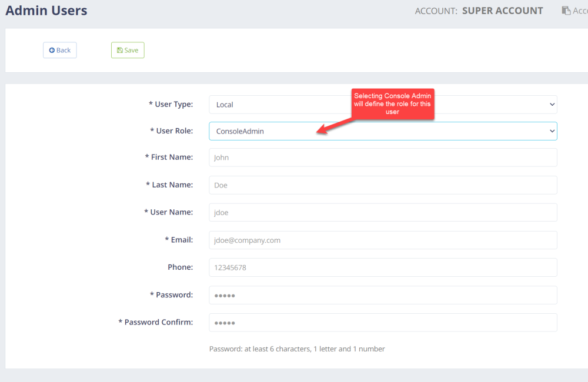Click the SUPER ACCOUNT label
The height and width of the screenshot is (382, 588).
coord(503,11)
